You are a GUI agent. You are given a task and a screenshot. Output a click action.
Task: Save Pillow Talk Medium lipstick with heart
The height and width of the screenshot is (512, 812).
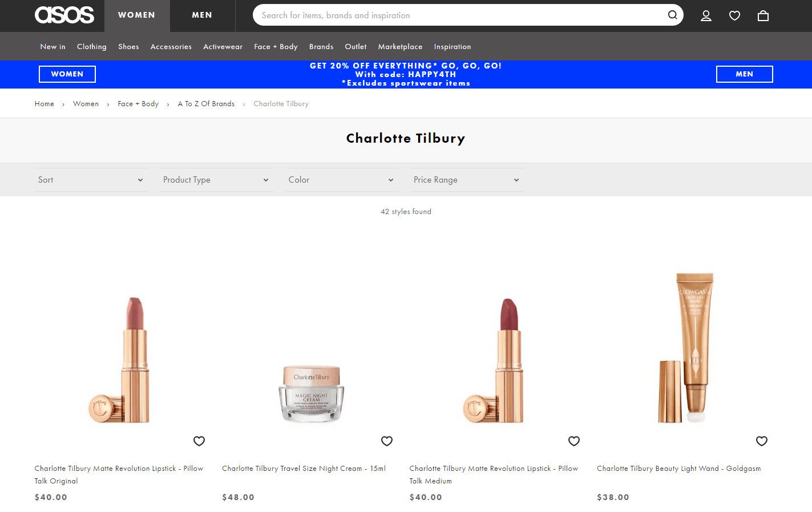(574, 441)
